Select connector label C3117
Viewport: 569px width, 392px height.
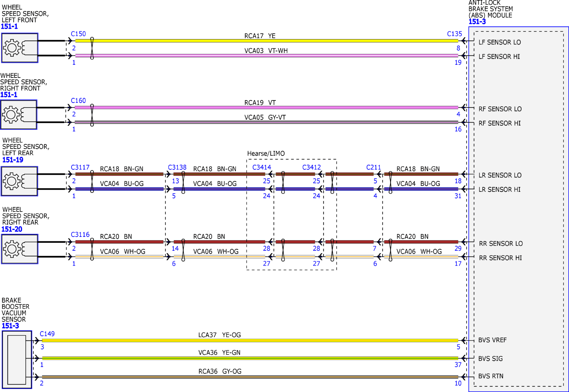[80, 167]
